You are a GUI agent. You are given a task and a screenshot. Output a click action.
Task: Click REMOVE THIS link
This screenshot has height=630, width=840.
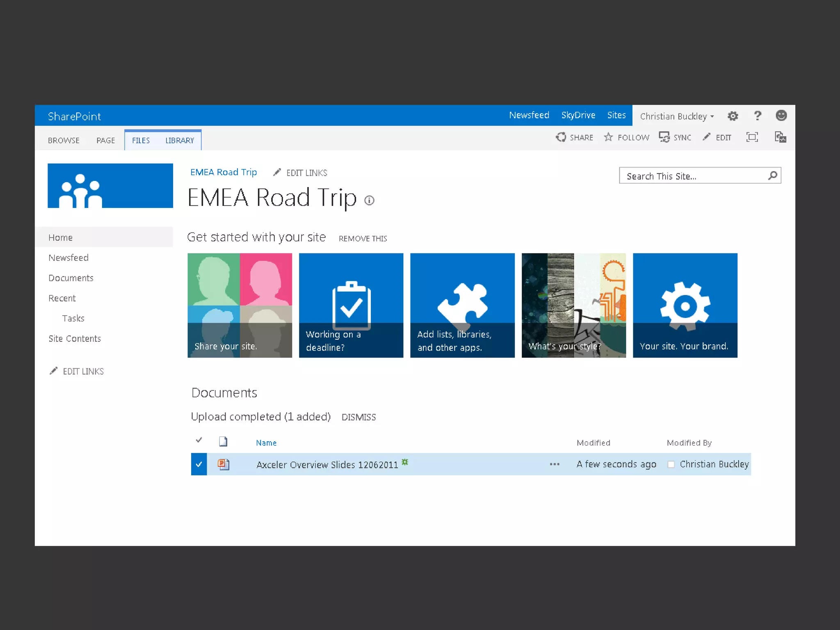point(363,239)
